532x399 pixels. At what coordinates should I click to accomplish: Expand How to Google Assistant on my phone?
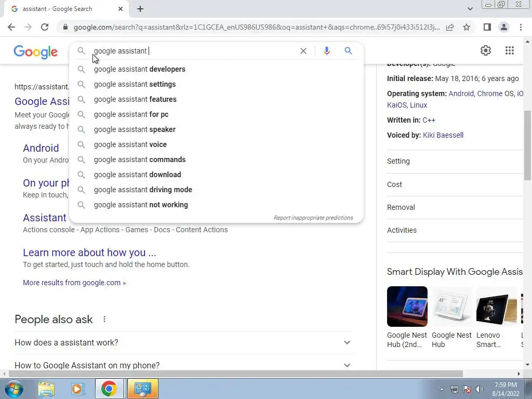point(183,365)
